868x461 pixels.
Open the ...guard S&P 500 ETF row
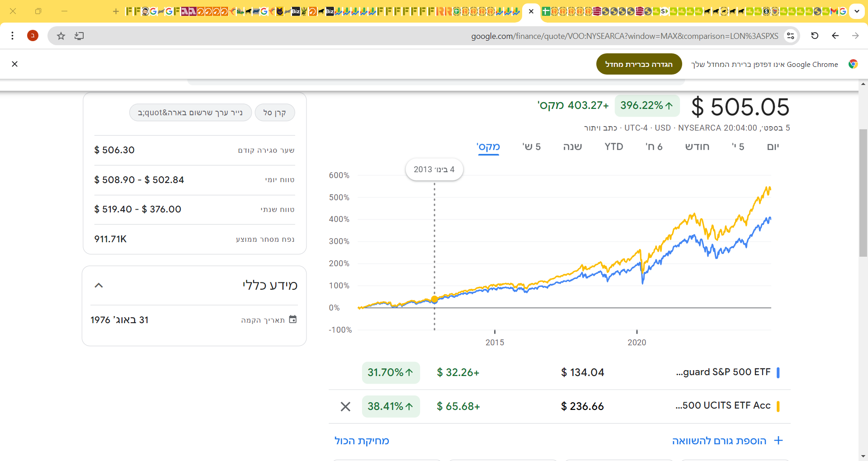tap(560, 372)
